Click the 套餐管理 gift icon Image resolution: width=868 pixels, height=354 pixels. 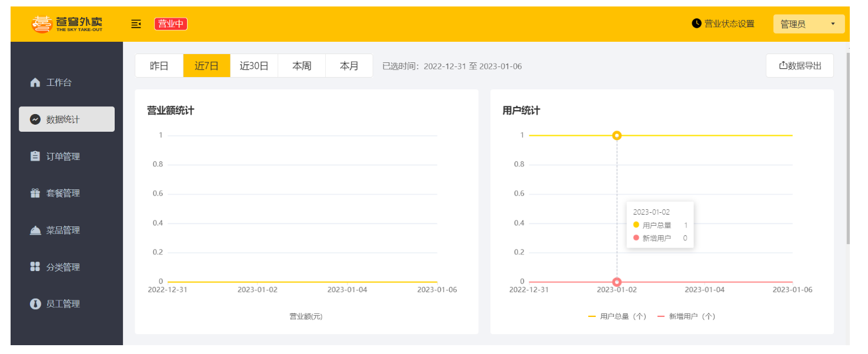coord(35,193)
